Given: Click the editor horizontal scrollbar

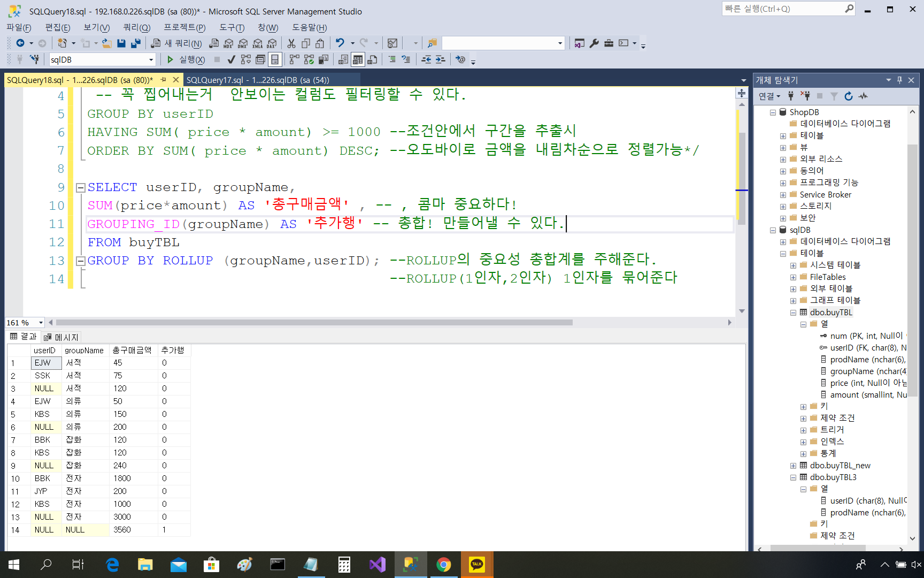Looking at the screenshot, I should coord(314,323).
